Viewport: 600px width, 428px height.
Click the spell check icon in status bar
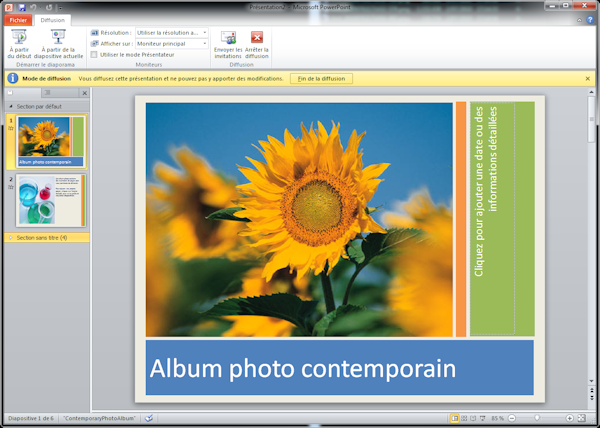point(149,418)
